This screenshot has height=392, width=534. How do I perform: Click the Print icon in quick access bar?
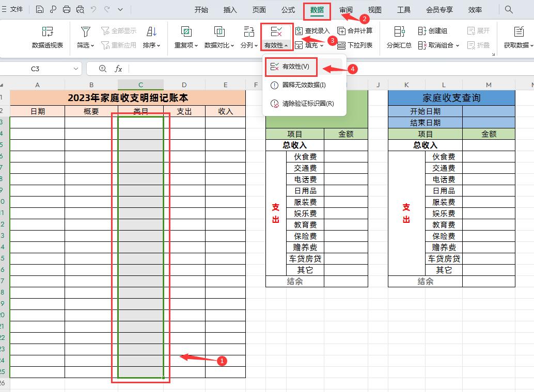click(x=67, y=9)
